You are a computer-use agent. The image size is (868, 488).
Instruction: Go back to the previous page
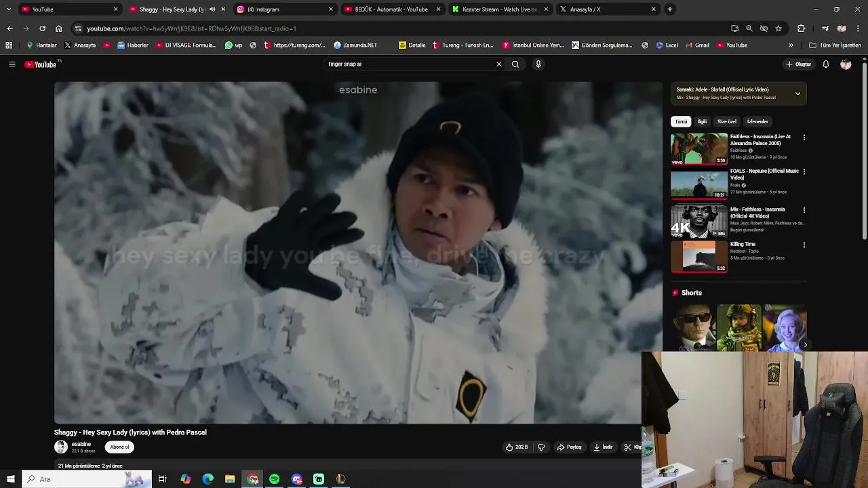pos(9,28)
